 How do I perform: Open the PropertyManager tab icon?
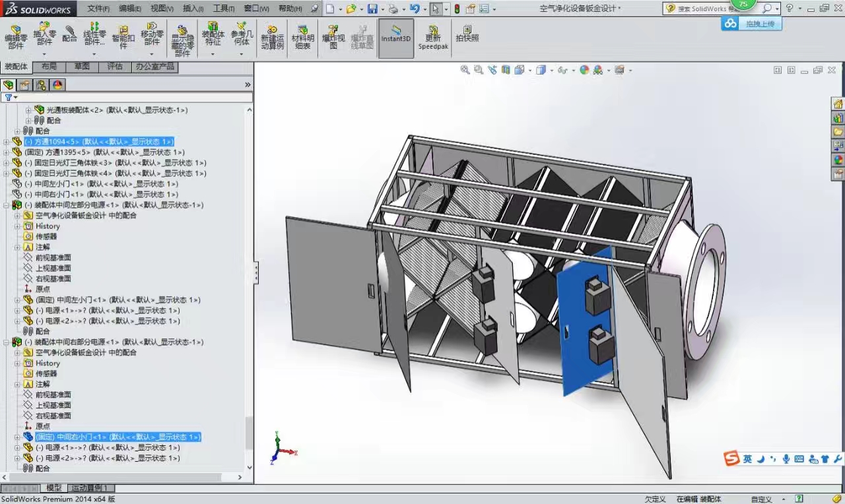25,84
